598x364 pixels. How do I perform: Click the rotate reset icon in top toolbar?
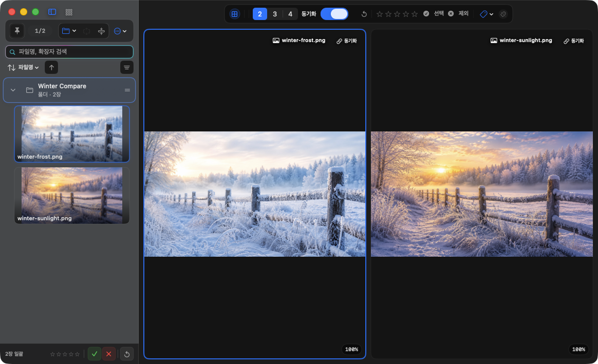click(364, 14)
